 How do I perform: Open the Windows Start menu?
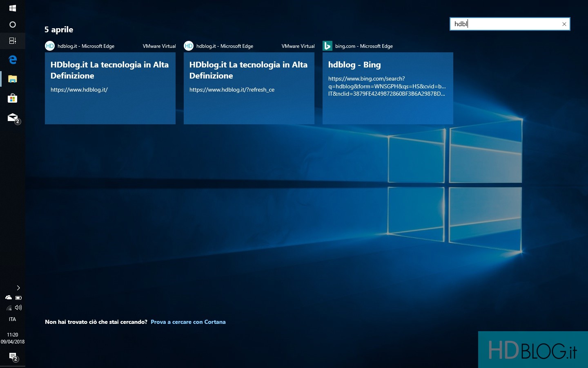(x=12, y=8)
